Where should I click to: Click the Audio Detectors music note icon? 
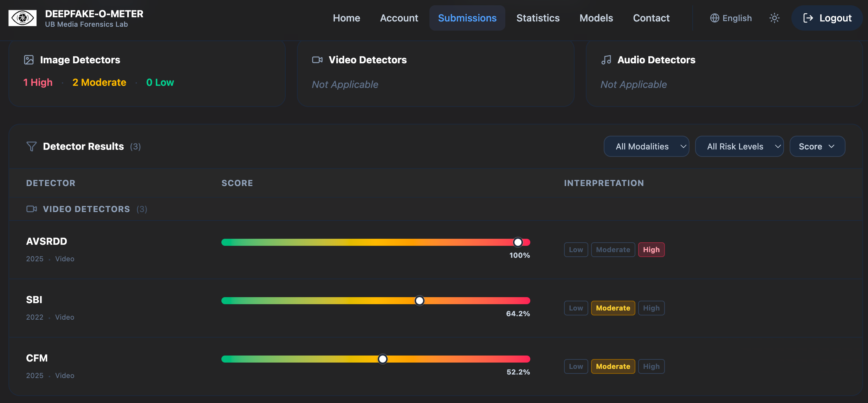tap(606, 60)
